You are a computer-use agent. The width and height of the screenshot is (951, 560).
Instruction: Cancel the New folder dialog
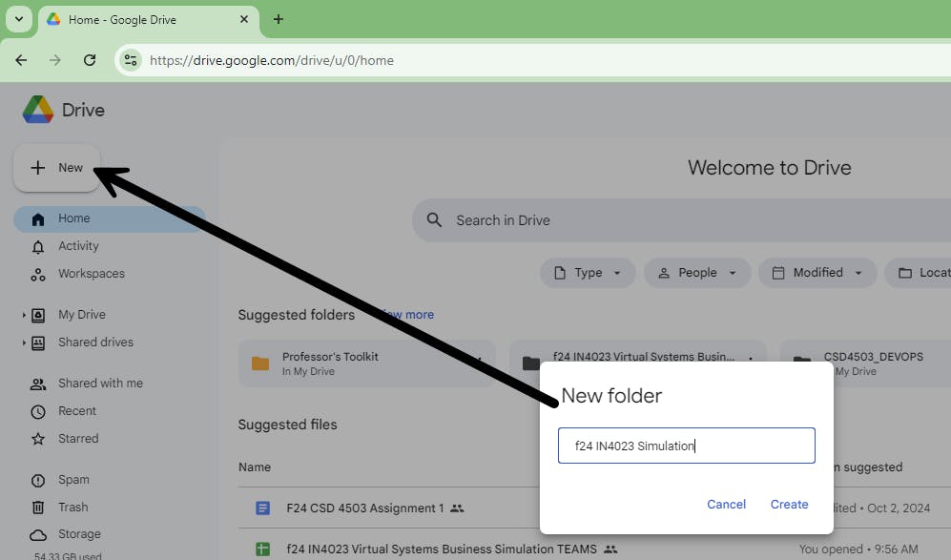(726, 504)
